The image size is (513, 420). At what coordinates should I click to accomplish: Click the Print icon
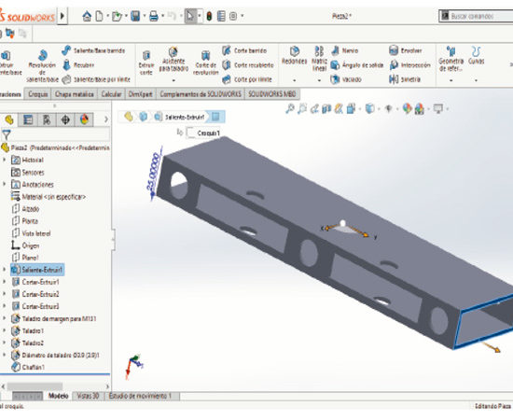154,16
